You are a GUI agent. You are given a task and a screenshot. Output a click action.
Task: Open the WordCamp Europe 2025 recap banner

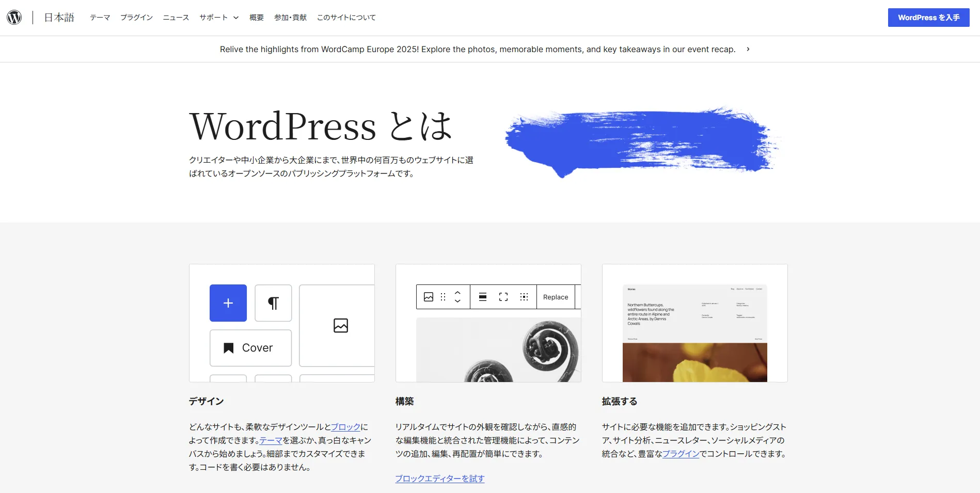pos(478,49)
